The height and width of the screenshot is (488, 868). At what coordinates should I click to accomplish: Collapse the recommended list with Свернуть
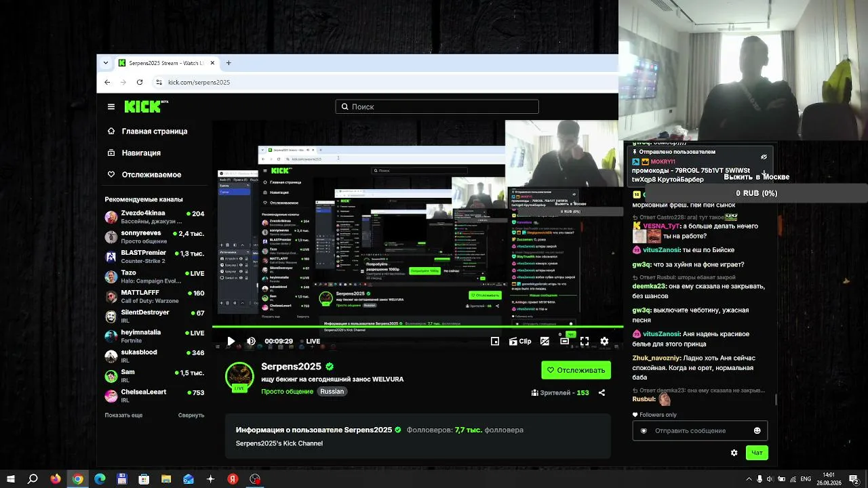(191, 415)
